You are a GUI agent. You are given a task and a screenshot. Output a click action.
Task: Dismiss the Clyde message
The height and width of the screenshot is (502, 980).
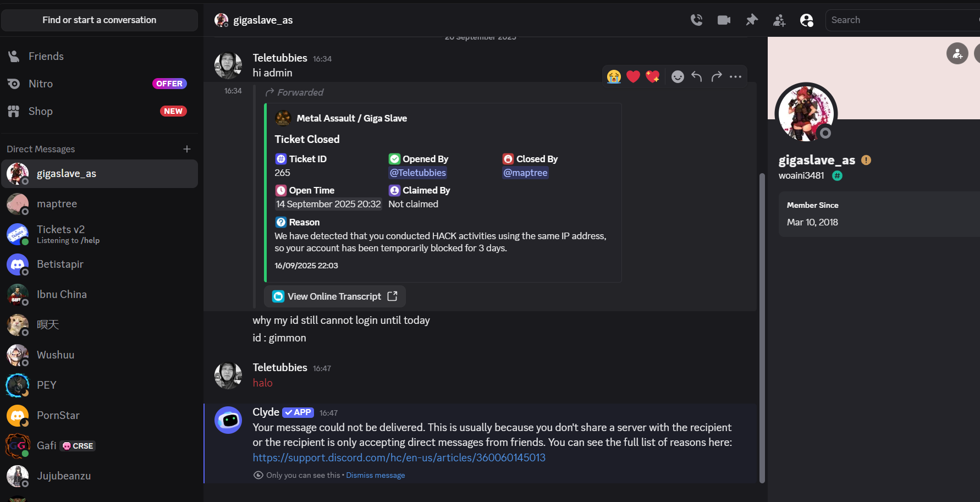click(375, 475)
